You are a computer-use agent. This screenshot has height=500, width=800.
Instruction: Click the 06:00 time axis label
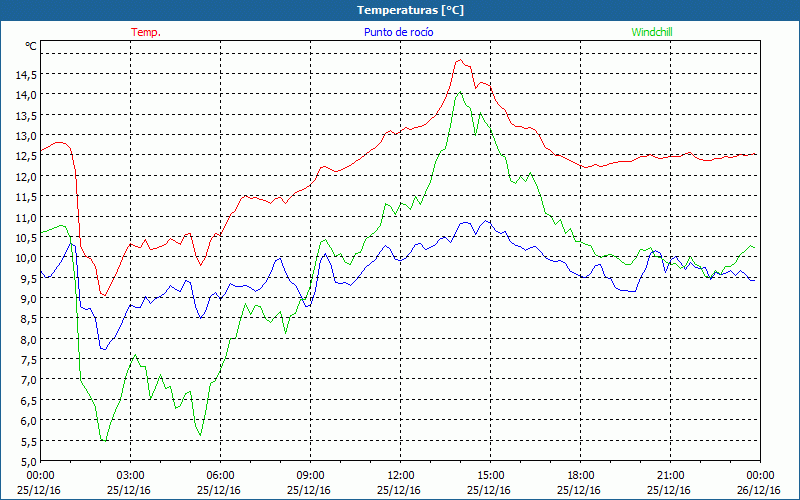tap(220, 476)
